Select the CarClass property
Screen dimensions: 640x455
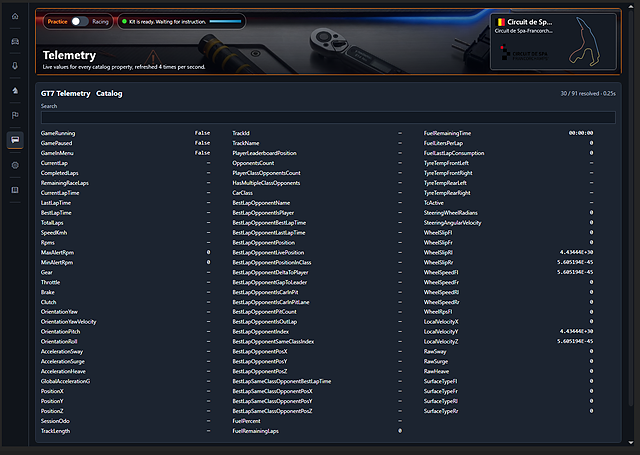pos(242,193)
